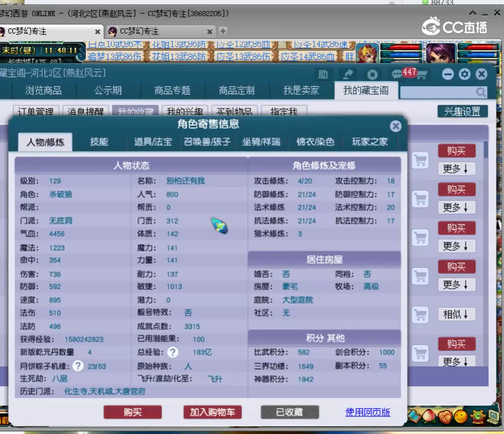Open the 公示期 nav tab

coord(108,91)
